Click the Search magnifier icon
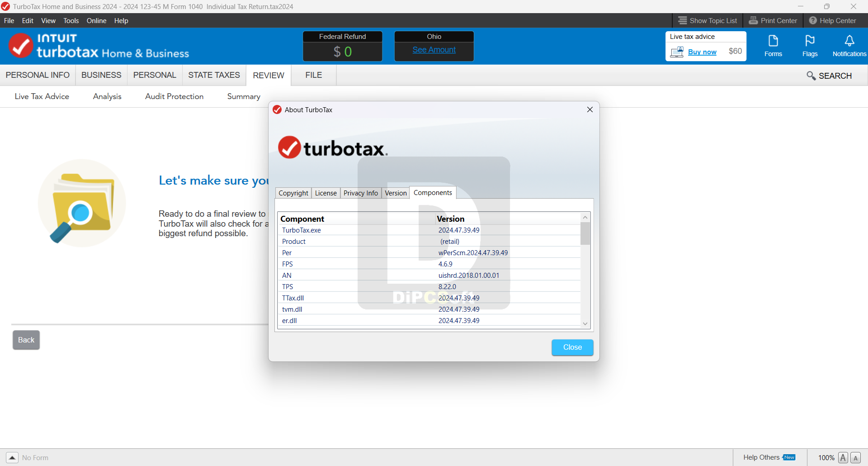Viewport: 868px width, 466px height. pyautogui.click(x=811, y=76)
